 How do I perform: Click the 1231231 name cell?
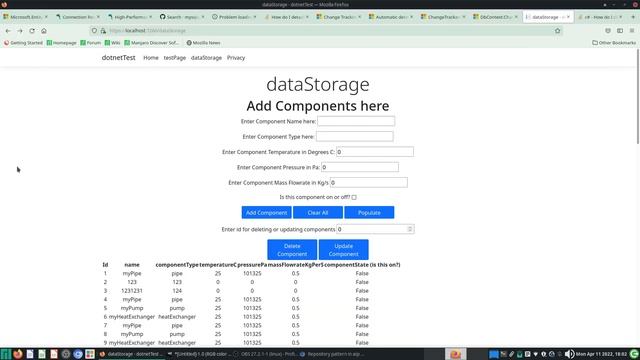pyautogui.click(x=132, y=291)
